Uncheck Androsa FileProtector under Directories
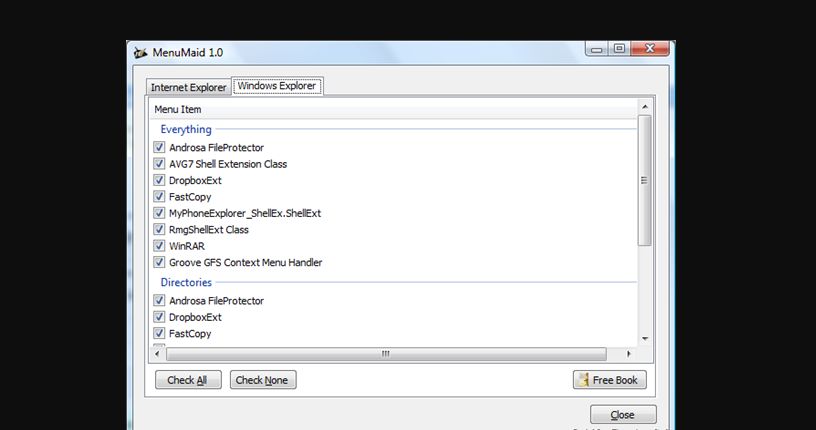The width and height of the screenshot is (816, 430). pyautogui.click(x=159, y=300)
